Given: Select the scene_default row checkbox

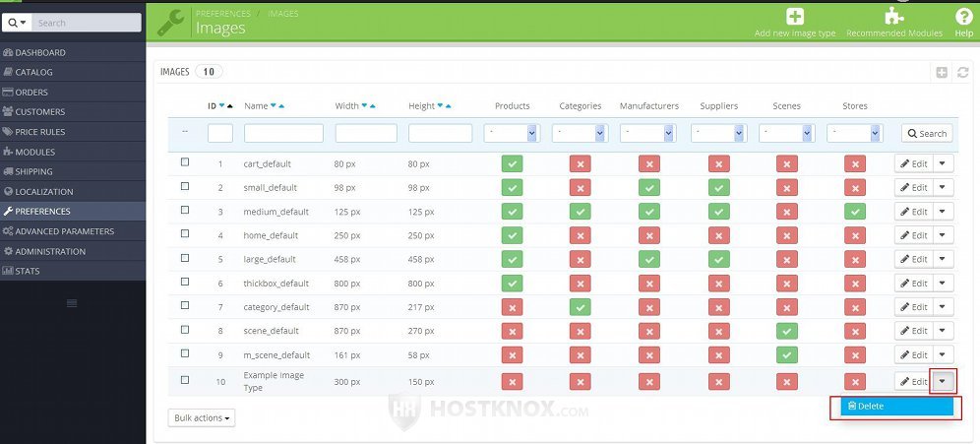Looking at the screenshot, I should 185,329.
